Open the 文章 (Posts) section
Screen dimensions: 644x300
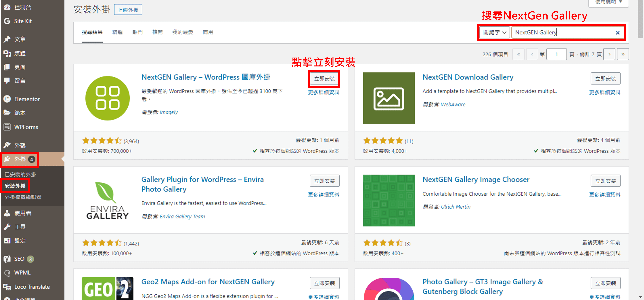click(x=20, y=39)
